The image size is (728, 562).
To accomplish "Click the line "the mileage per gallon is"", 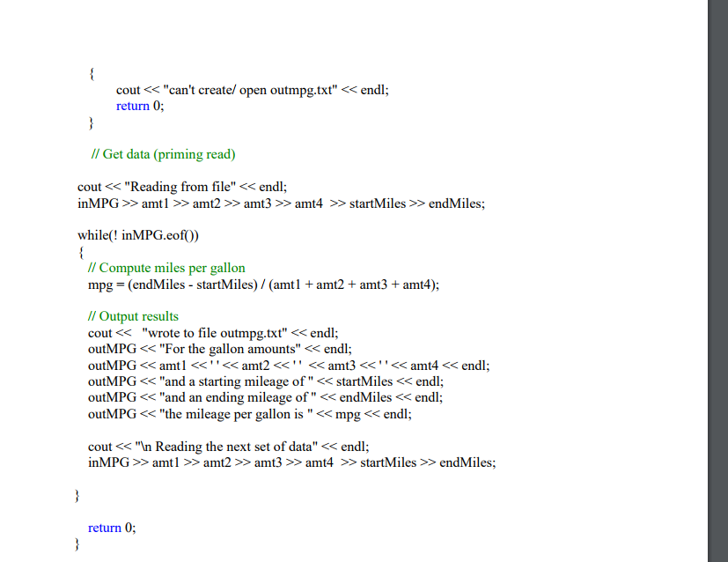I will 249,414.
